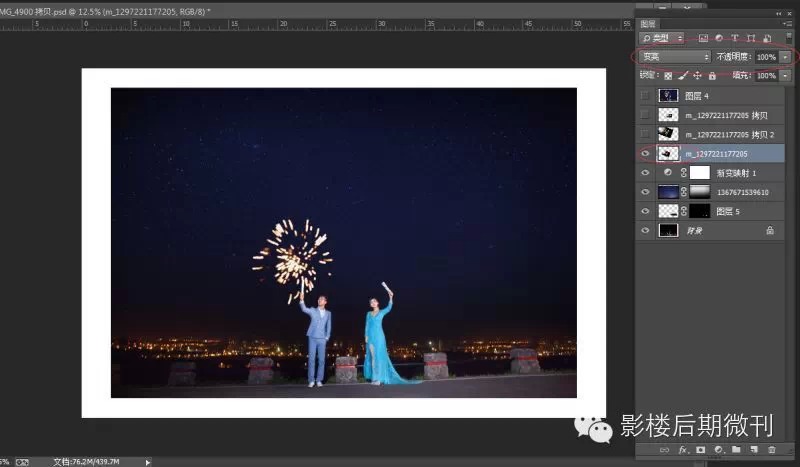Click mask link icon on layer 1367671539610
This screenshot has width=800, height=467.
click(x=684, y=192)
